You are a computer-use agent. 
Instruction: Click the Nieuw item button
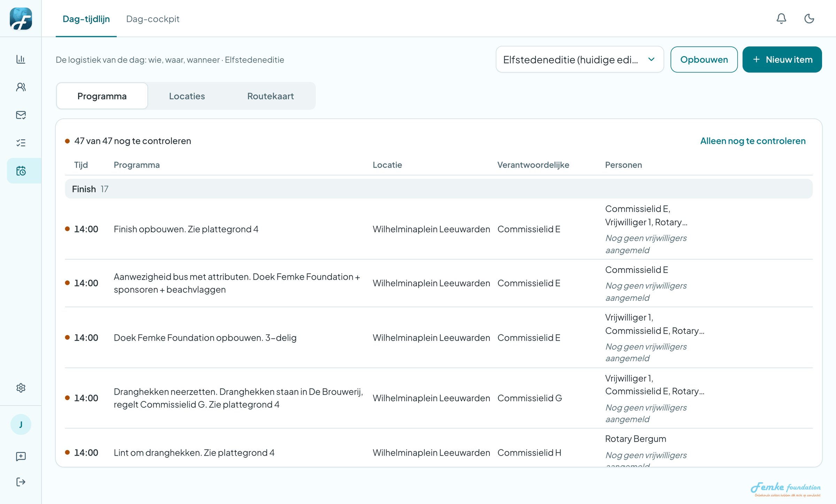tap(782, 60)
